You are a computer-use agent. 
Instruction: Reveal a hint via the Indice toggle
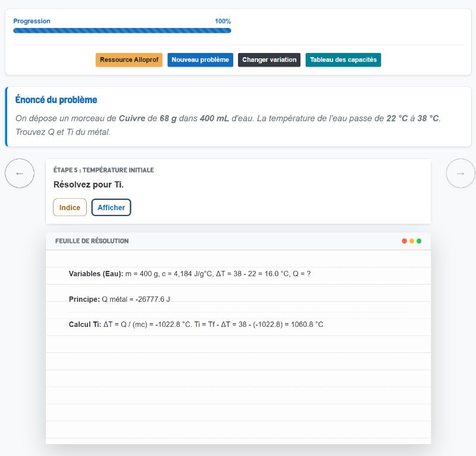click(x=70, y=207)
